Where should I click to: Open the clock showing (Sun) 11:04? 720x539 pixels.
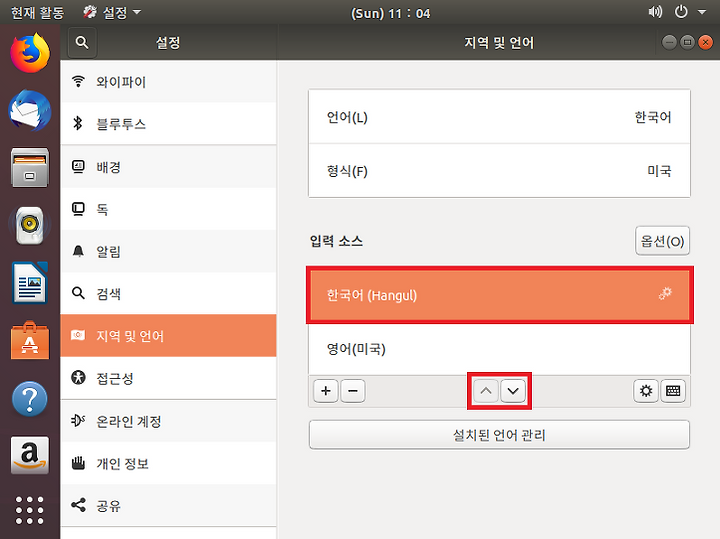[391, 13]
